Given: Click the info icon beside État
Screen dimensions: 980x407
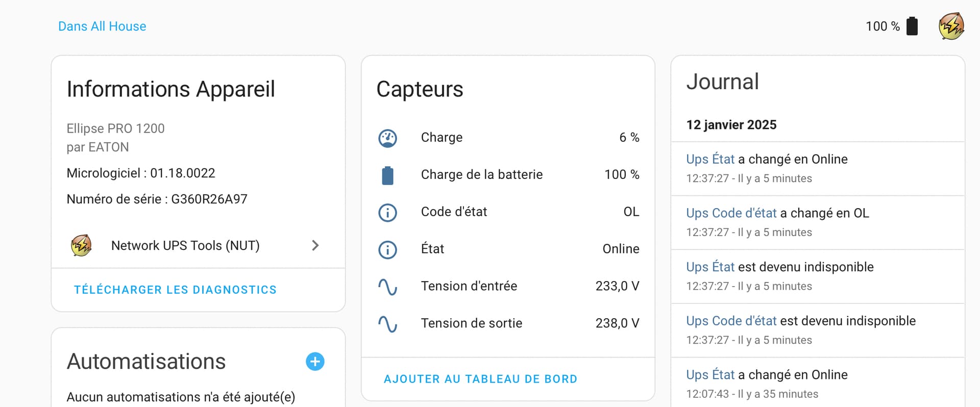Looking at the screenshot, I should (387, 249).
